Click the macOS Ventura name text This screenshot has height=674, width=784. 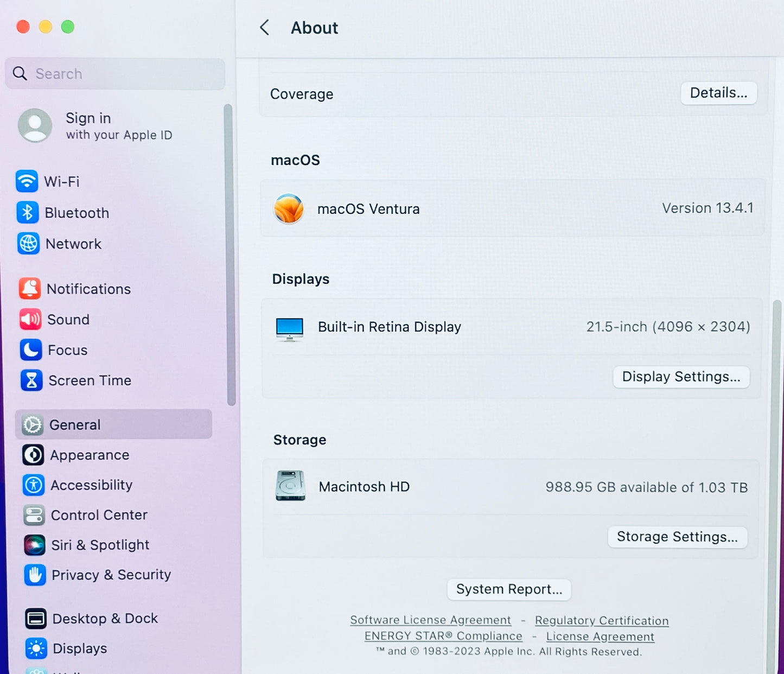368,209
